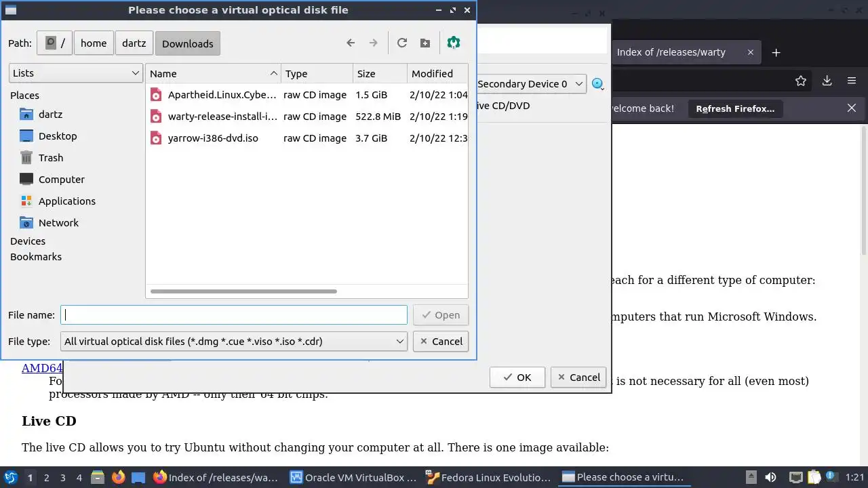This screenshot has width=868, height=488.
Task: Launch Firefox from the taskbar quick launcher
Action: pyautogui.click(x=118, y=477)
